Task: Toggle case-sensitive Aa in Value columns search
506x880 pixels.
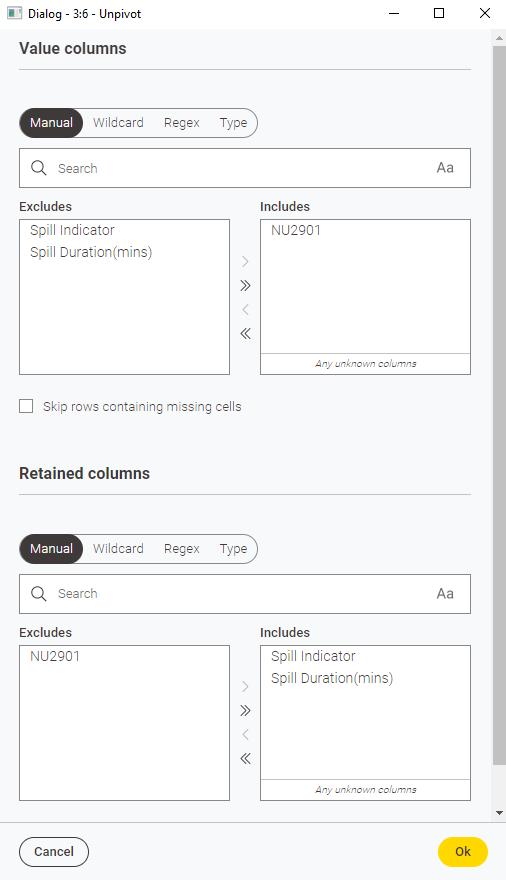Action: [x=445, y=168]
